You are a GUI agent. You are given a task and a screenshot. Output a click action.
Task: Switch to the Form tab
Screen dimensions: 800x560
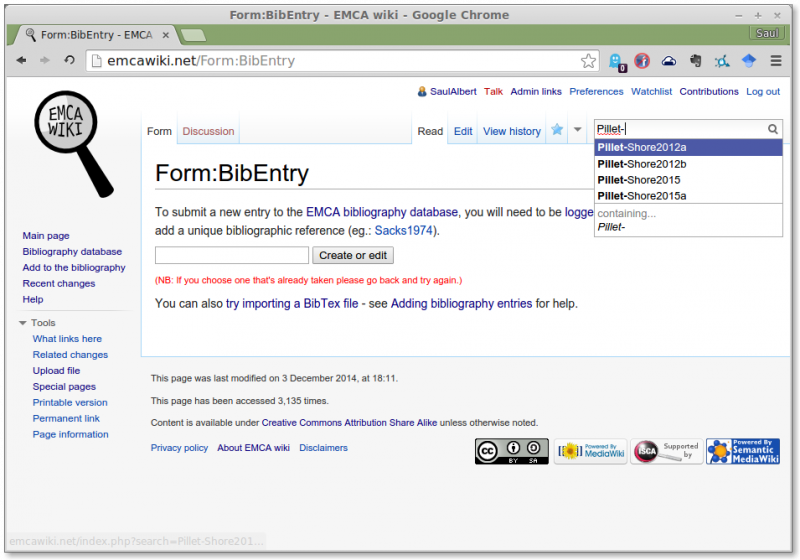coord(159,131)
